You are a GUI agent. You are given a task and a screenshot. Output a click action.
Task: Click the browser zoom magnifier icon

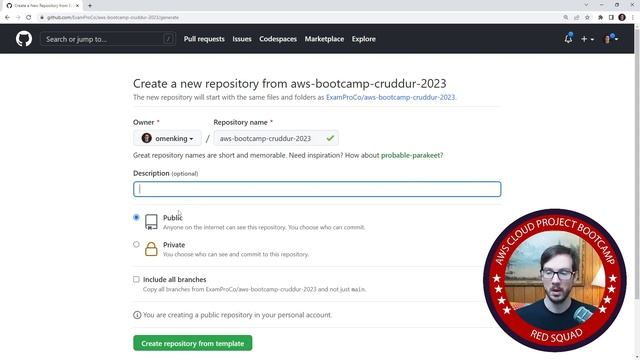point(566,18)
